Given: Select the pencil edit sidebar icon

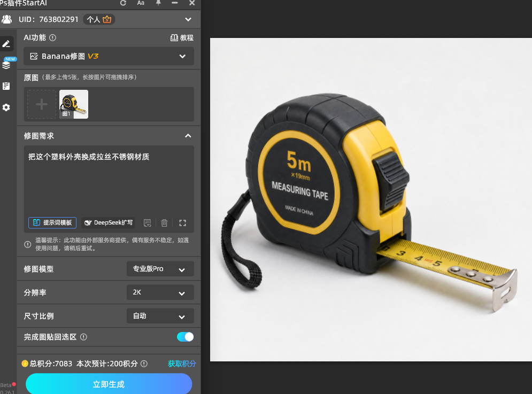Looking at the screenshot, I should click(x=6, y=44).
